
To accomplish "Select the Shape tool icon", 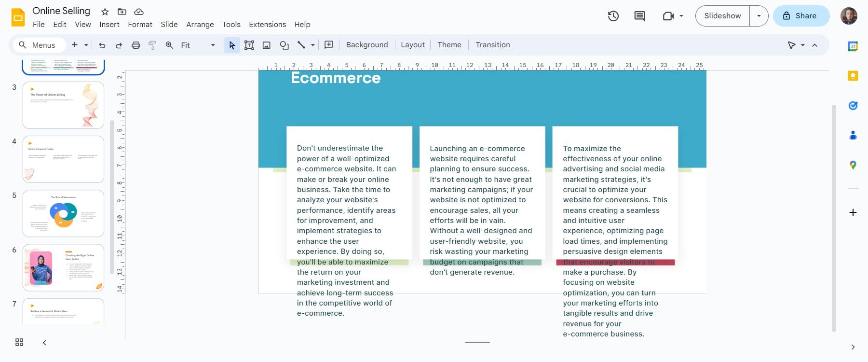I will [x=284, y=45].
